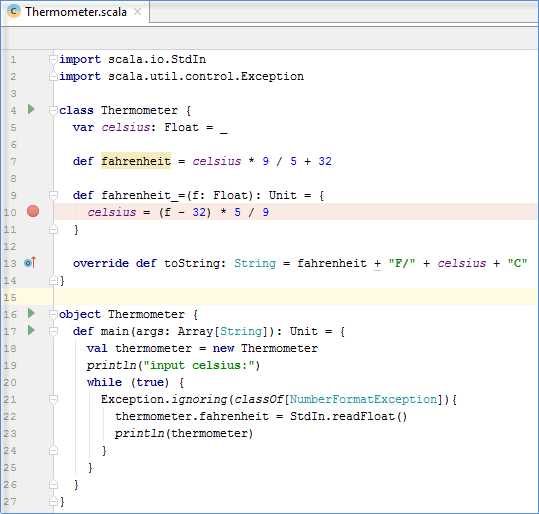
Task: Click the celsius variable on line 5
Action: tap(126, 127)
